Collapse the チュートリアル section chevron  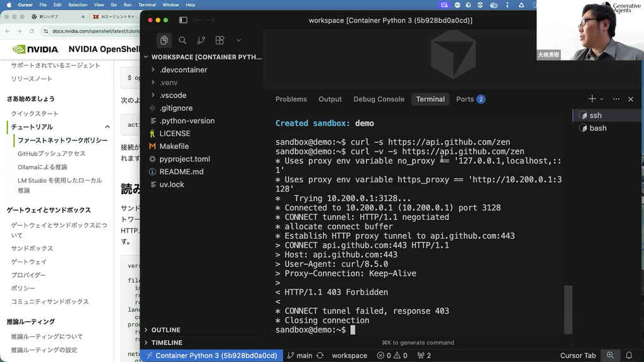pyautogui.click(x=107, y=127)
